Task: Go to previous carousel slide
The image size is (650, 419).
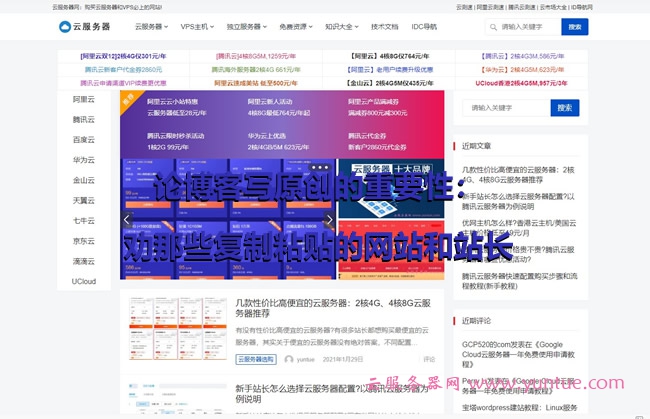Action: [127, 220]
